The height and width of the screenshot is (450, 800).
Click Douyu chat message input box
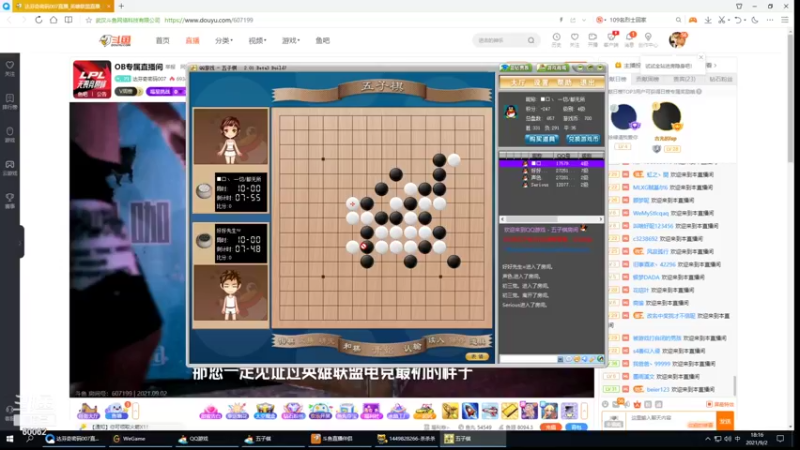tap(671, 420)
